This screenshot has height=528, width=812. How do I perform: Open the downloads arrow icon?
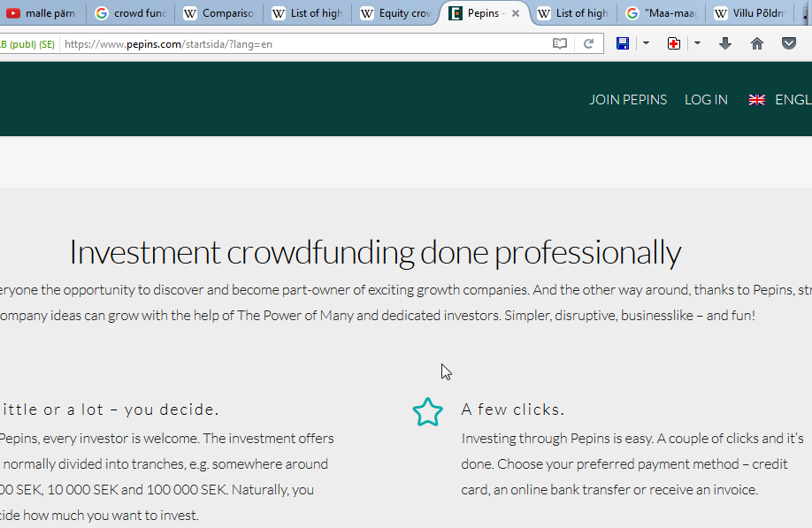[725, 43]
